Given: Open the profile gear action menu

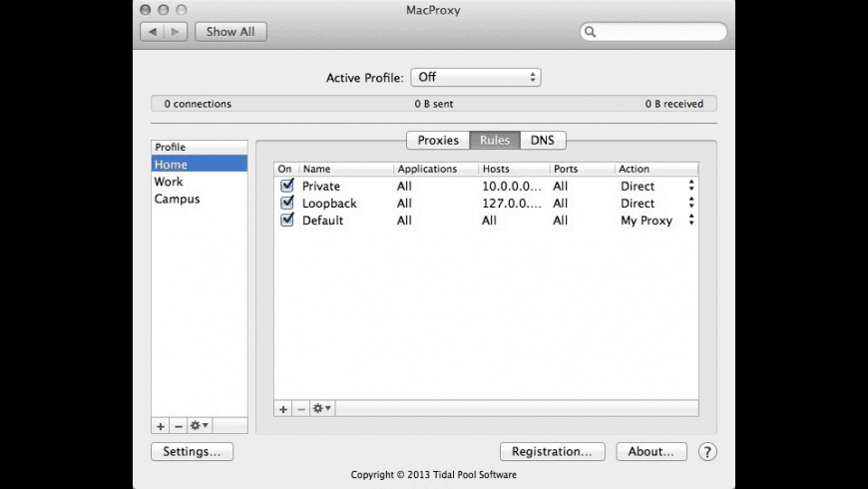Looking at the screenshot, I should [x=200, y=426].
